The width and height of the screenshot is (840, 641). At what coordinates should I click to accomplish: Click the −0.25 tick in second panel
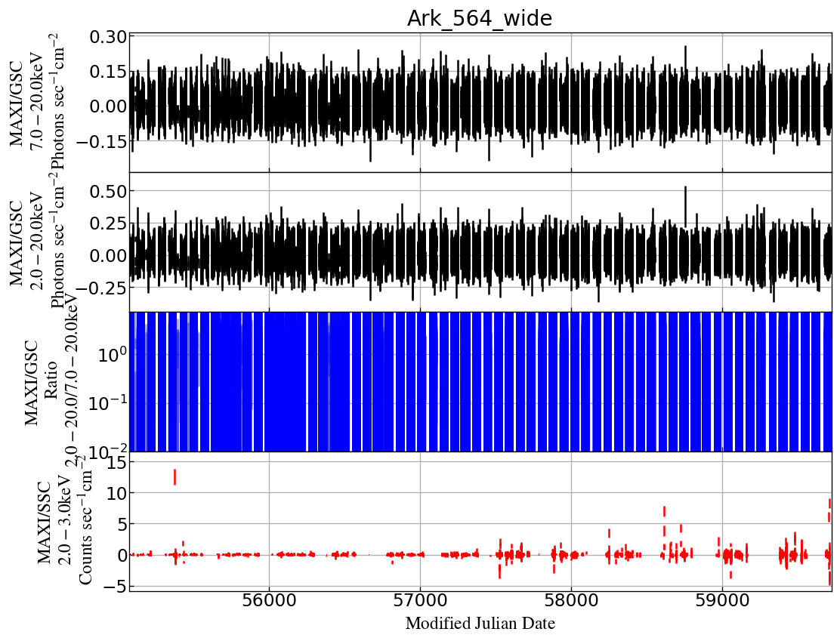click(100, 288)
